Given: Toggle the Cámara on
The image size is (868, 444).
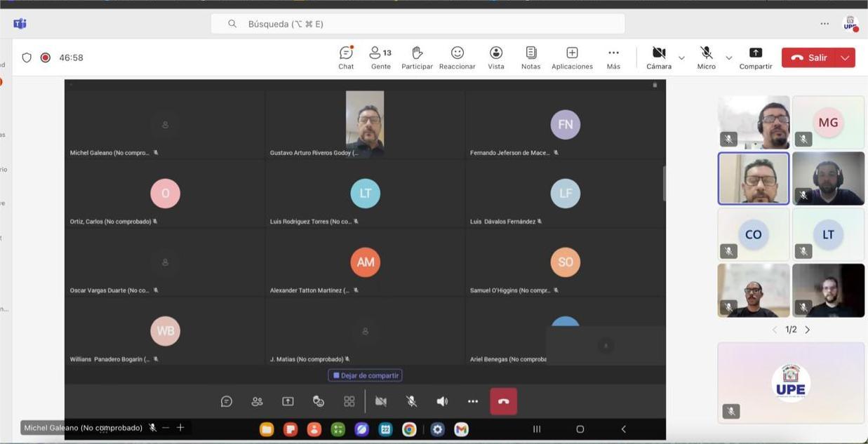Looking at the screenshot, I should pos(658,58).
